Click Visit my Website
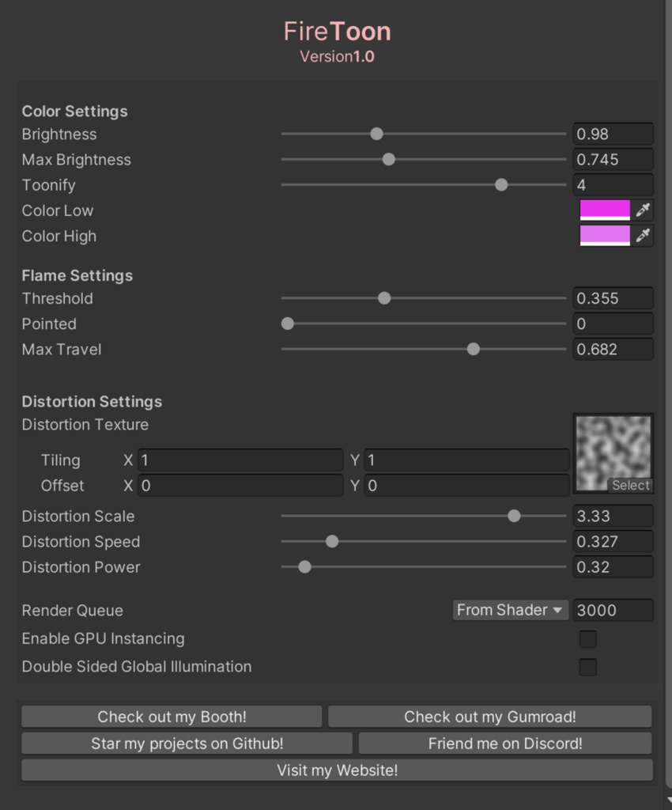This screenshot has width=672, height=810. point(337,769)
